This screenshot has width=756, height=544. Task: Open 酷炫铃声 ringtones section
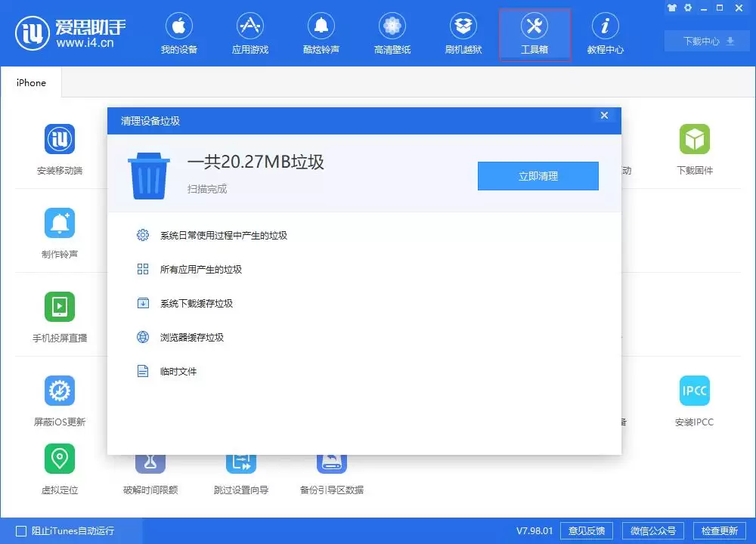point(321,34)
